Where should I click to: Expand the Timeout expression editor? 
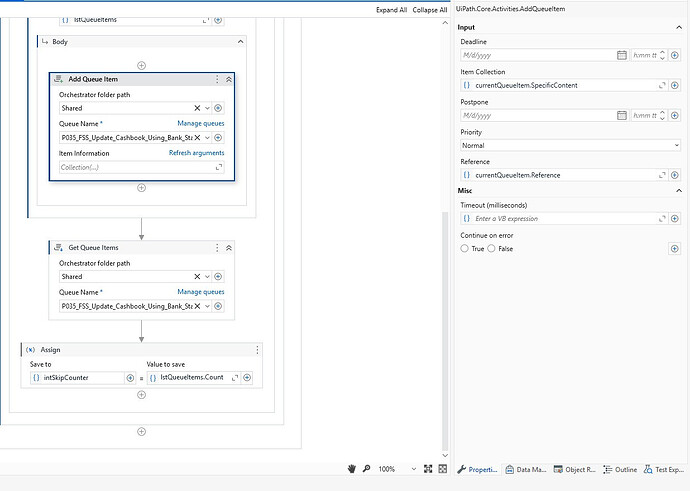[x=662, y=219]
